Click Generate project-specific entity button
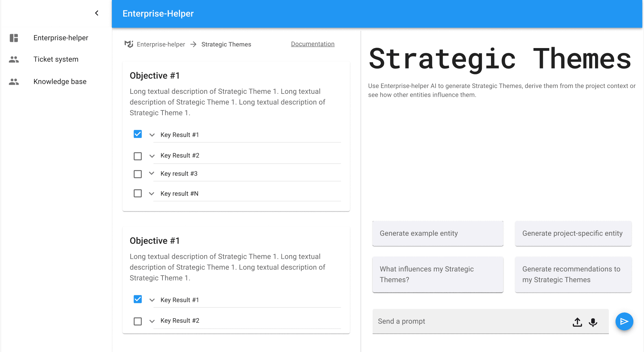This screenshot has width=644, height=352. [573, 233]
